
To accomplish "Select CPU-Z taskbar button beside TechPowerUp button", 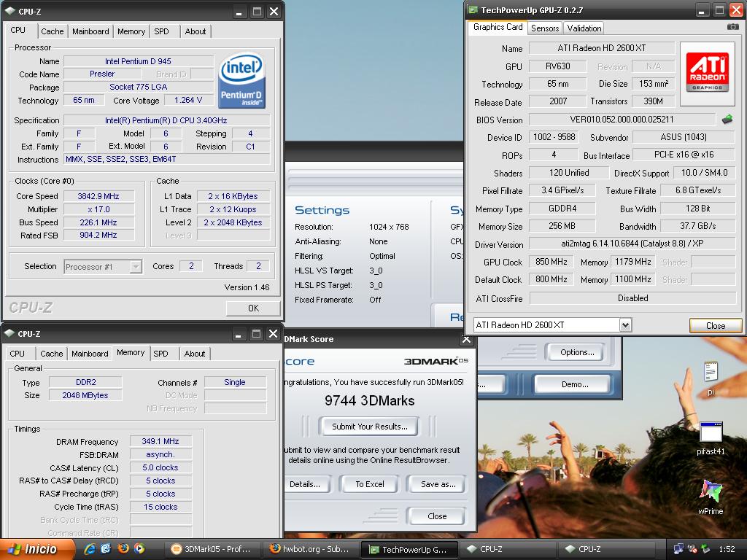I will point(507,549).
